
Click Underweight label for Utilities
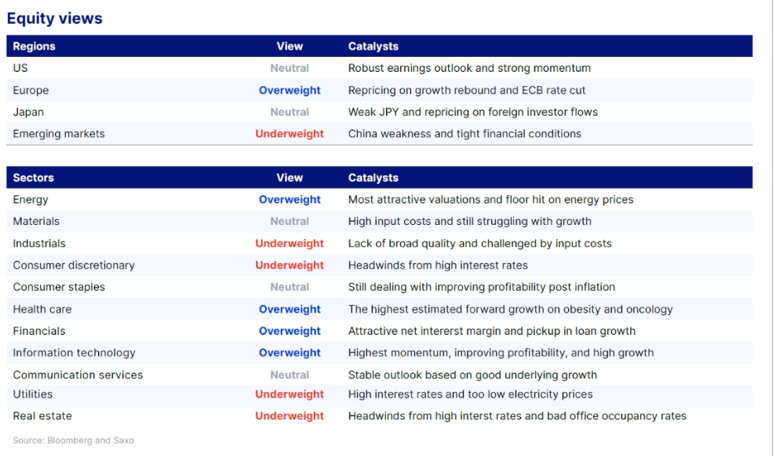289,394
